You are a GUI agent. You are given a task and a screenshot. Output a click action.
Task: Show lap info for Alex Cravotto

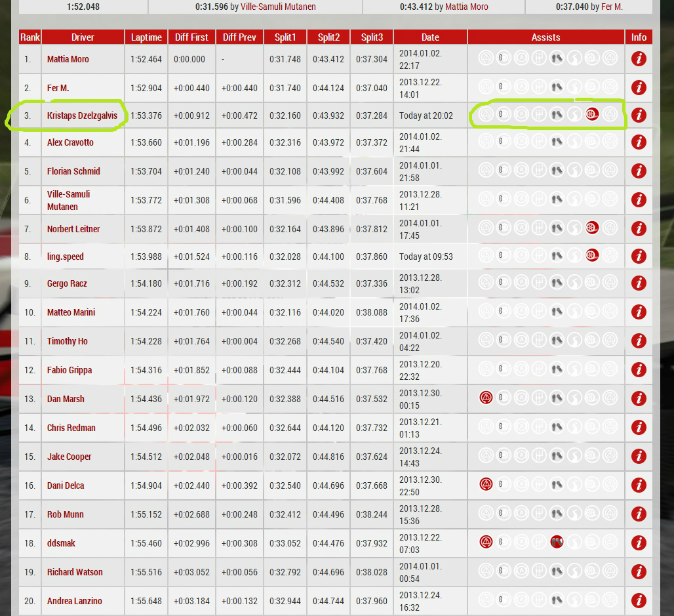(639, 142)
